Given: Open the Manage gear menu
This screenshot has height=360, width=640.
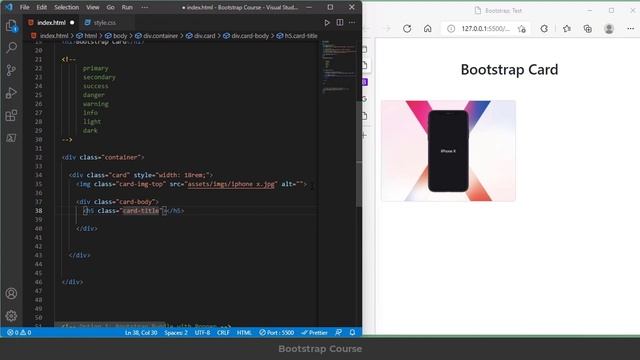Looking at the screenshot, I should 11,316.
